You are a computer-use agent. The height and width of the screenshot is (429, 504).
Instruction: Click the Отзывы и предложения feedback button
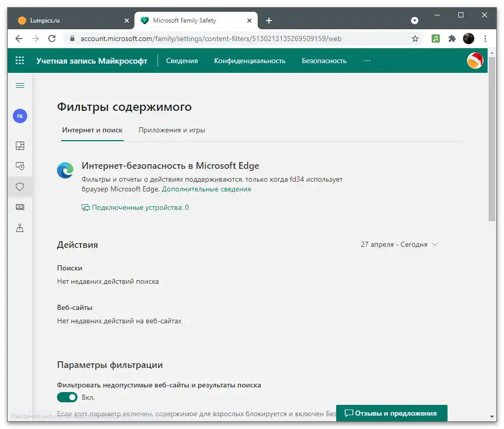click(392, 413)
